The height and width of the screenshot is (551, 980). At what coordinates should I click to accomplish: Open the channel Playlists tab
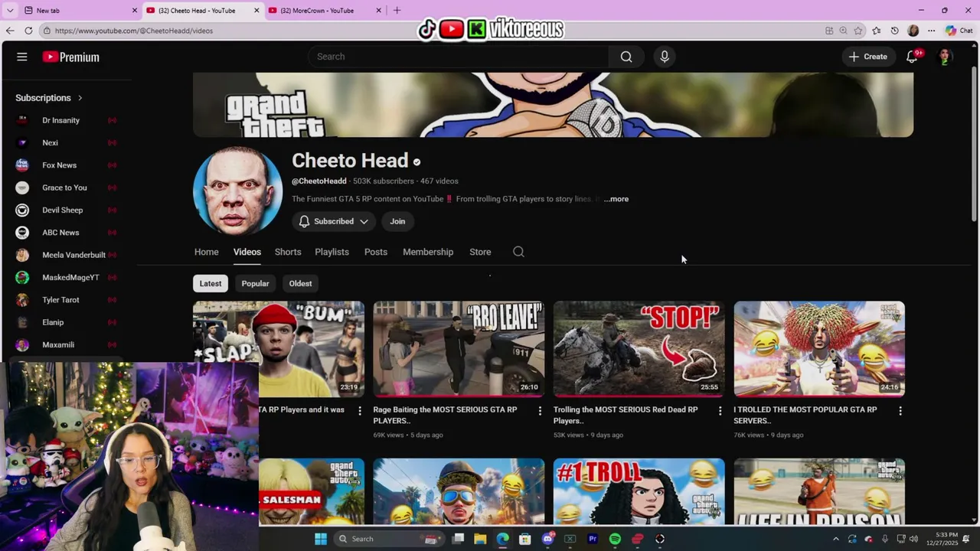pyautogui.click(x=332, y=252)
